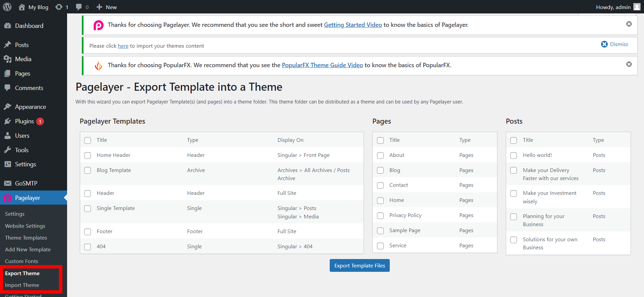Click the plus New icon

click(99, 7)
